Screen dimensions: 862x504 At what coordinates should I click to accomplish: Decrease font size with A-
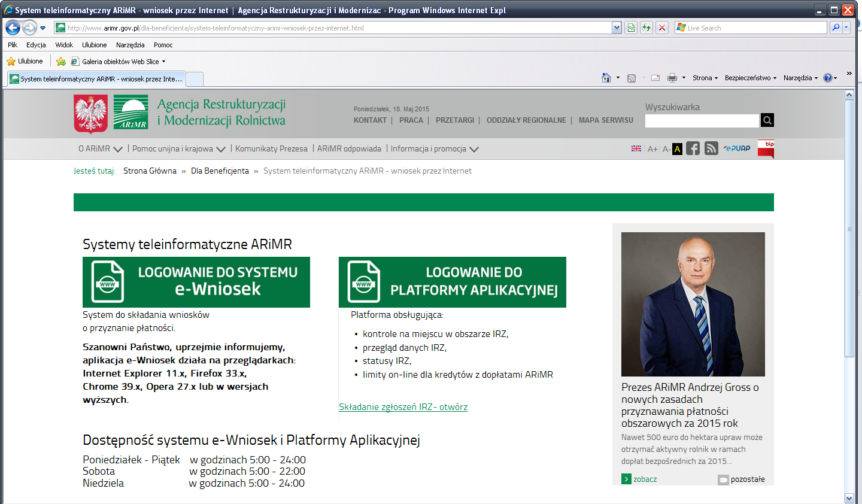coord(666,149)
